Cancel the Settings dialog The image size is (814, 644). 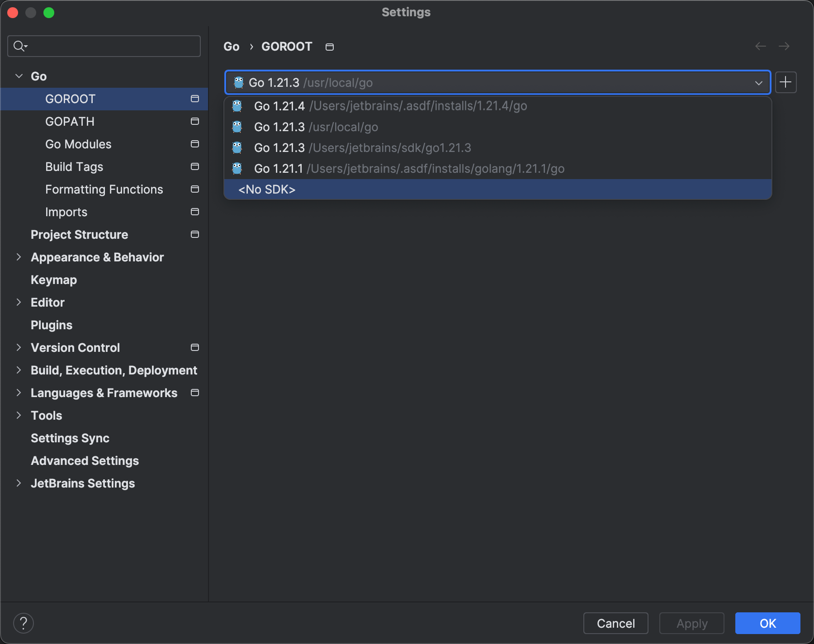(615, 623)
